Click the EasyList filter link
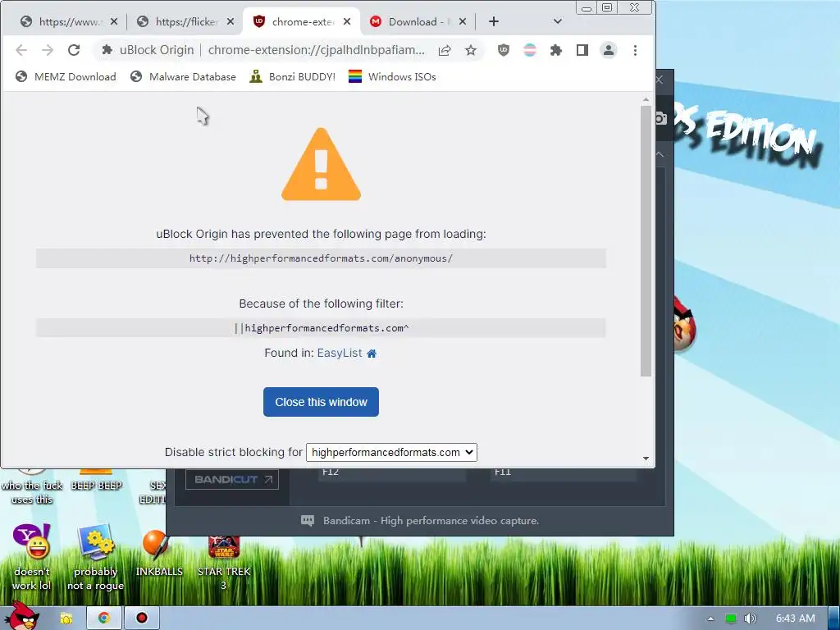 [x=340, y=353]
